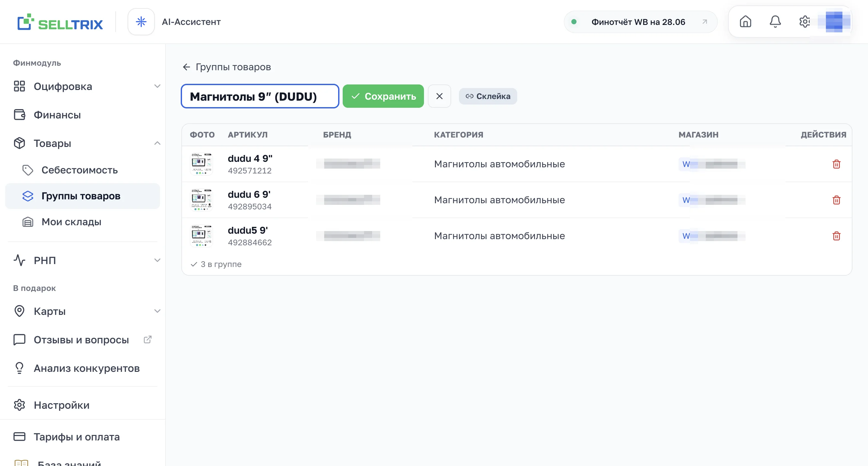Click the Группы товаров layers icon

tap(28, 196)
